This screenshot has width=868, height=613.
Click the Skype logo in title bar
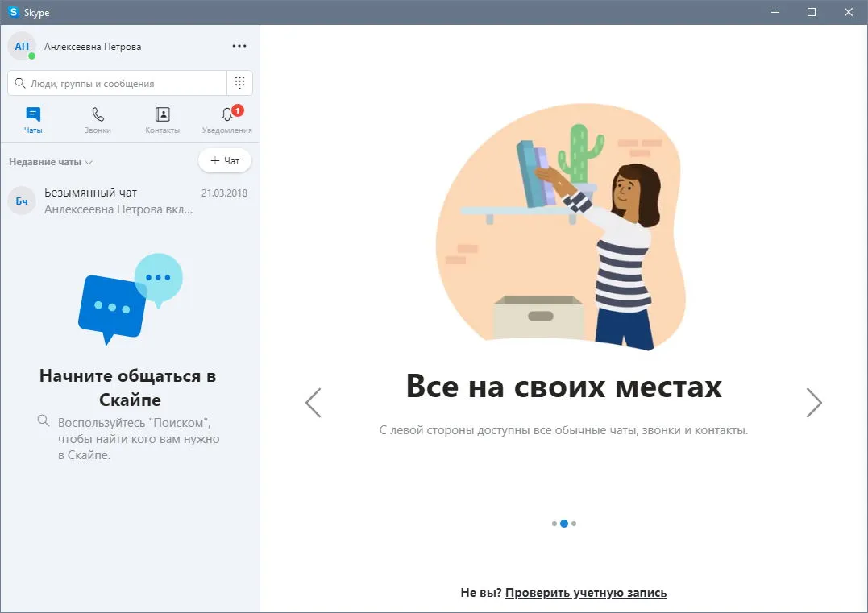point(13,12)
